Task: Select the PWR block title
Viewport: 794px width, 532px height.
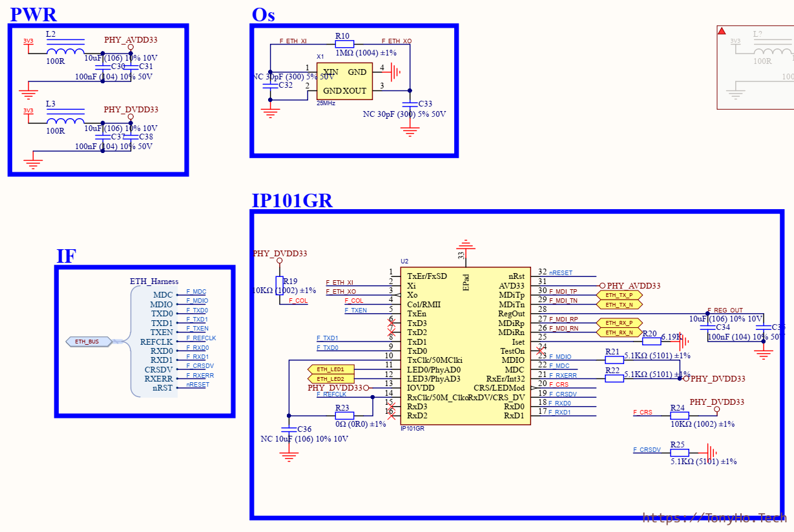Action: coord(34,14)
